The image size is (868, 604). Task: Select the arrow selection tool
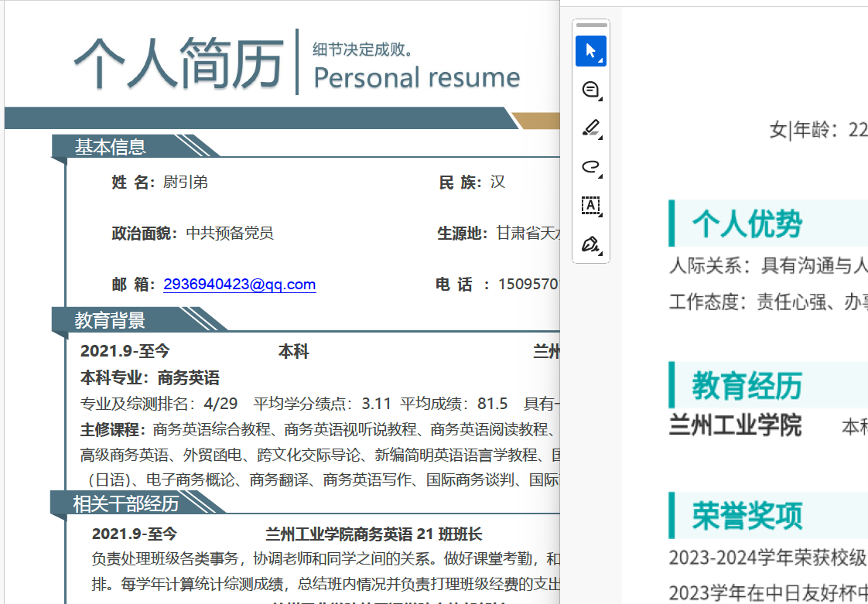click(x=591, y=51)
